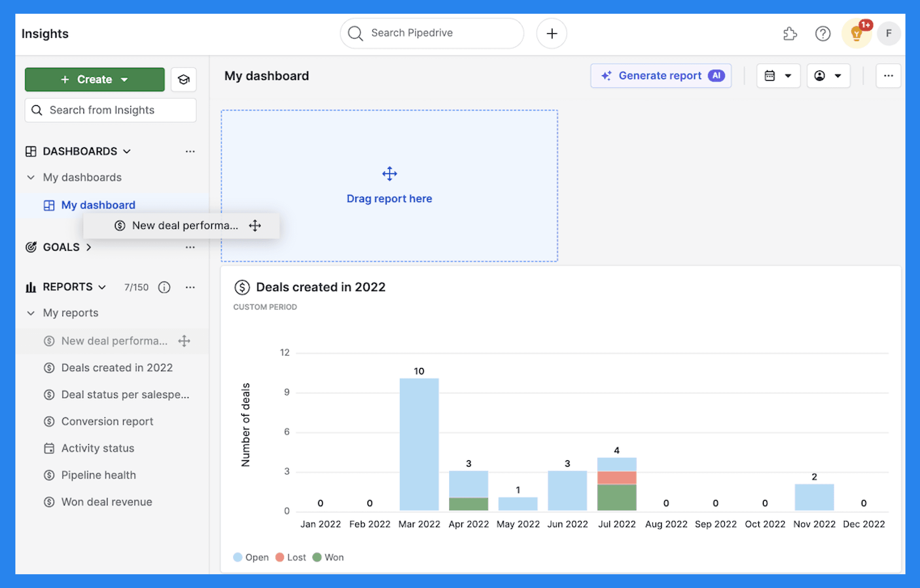This screenshot has height=588, width=920.
Task: Open the Pipeline health report
Action: pos(99,475)
